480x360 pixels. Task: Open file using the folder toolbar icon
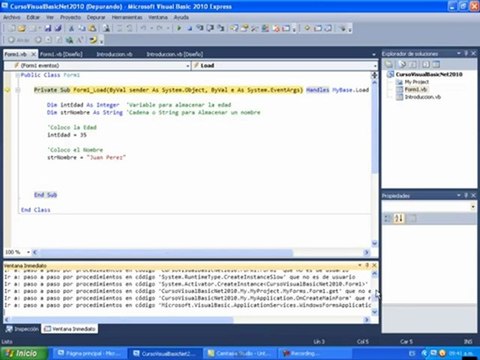point(22,29)
